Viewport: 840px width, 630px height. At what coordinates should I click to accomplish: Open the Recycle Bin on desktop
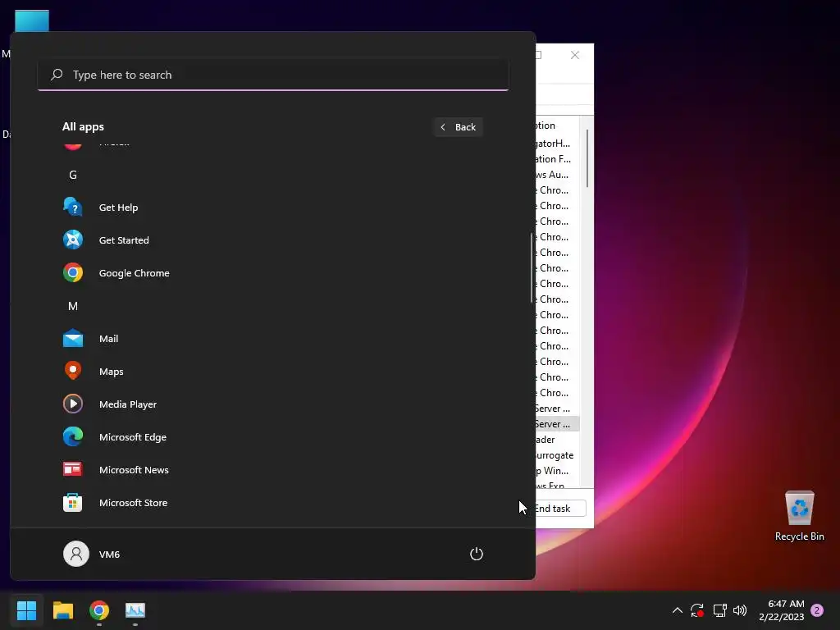coord(799,517)
